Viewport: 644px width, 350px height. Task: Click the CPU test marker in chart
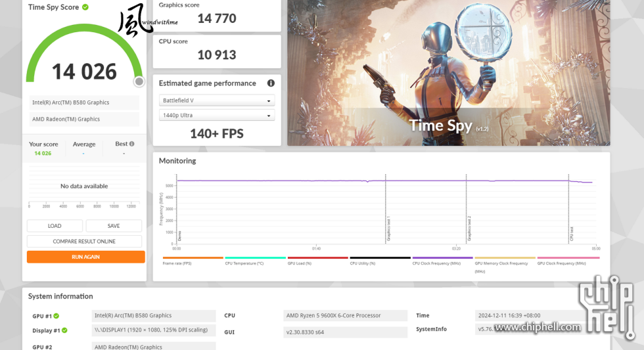(571, 234)
